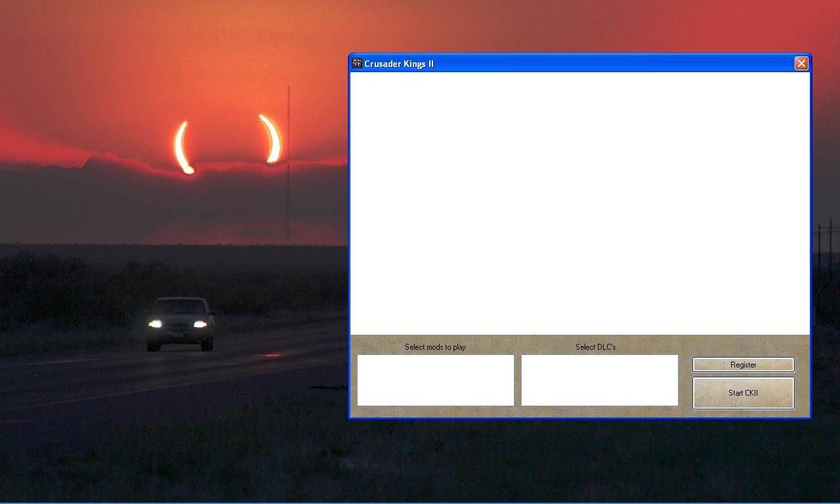
Task: Click the Register button
Action: pyautogui.click(x=744, y=365)
